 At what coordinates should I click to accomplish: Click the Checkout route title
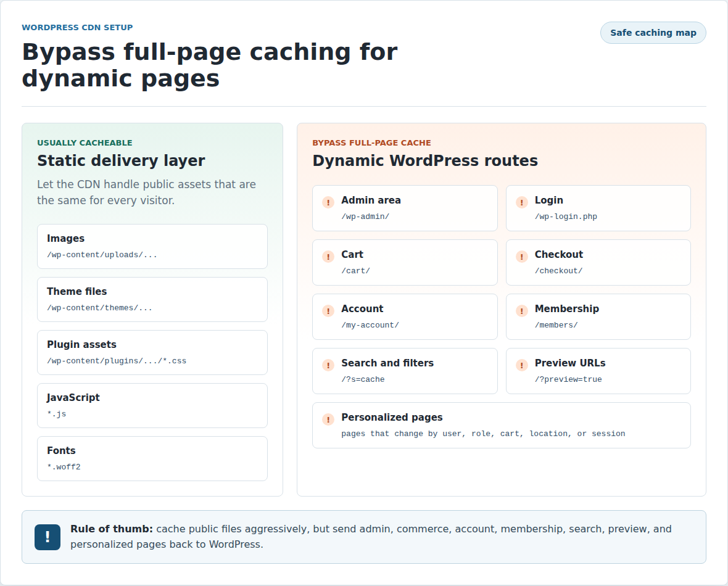click(x=558, y=255)
